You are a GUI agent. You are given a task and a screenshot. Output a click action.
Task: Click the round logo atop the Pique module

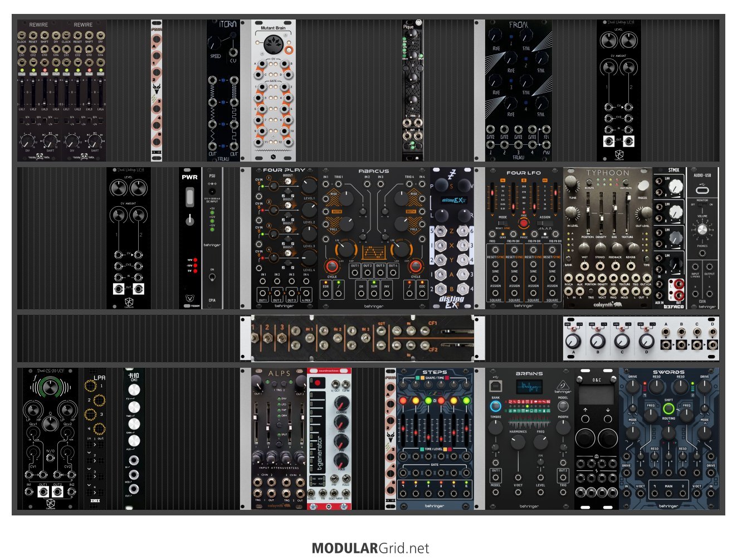[x=418, y=23]
